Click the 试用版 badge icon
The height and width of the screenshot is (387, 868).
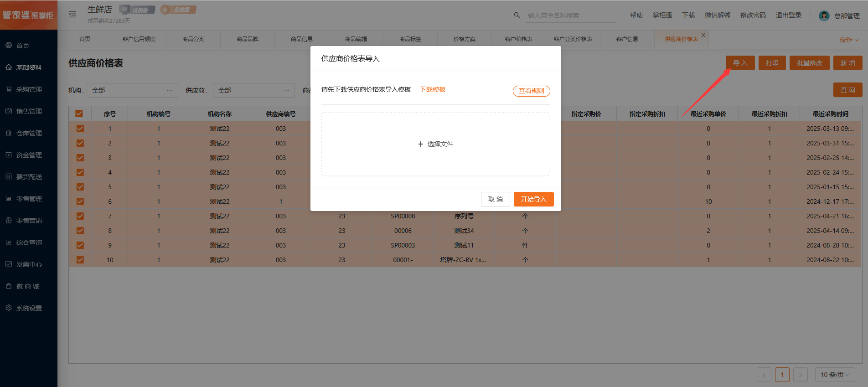pyautogui.click(x=137, y=10)
